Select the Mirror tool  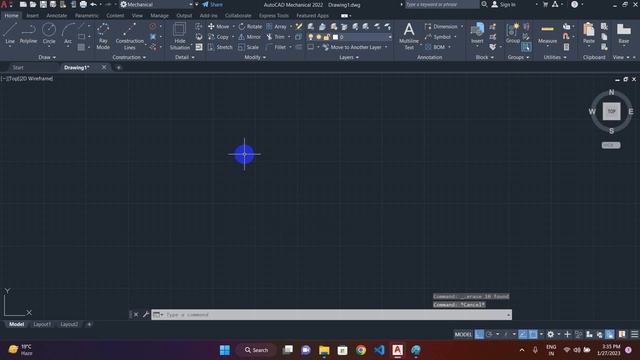(249, 37)
